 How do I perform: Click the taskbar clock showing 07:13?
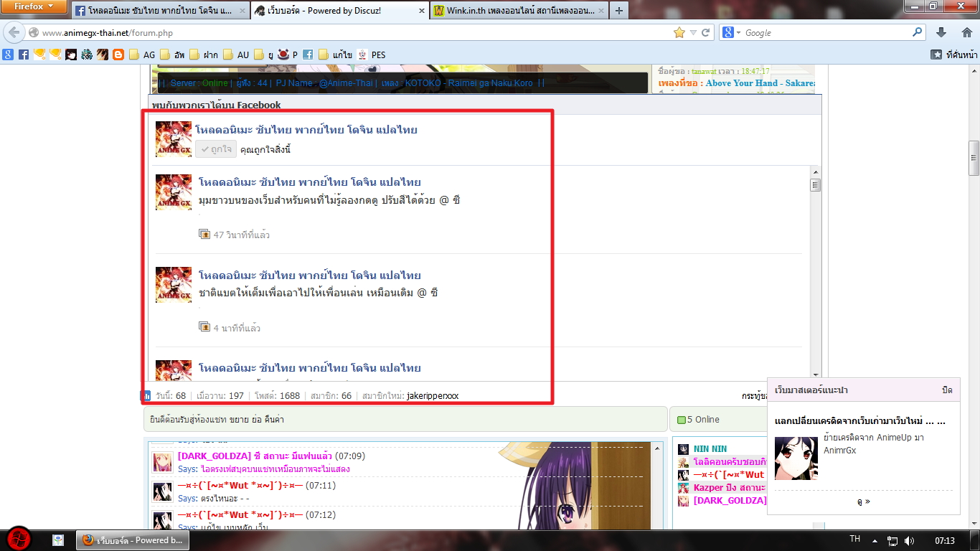point(945,540)
